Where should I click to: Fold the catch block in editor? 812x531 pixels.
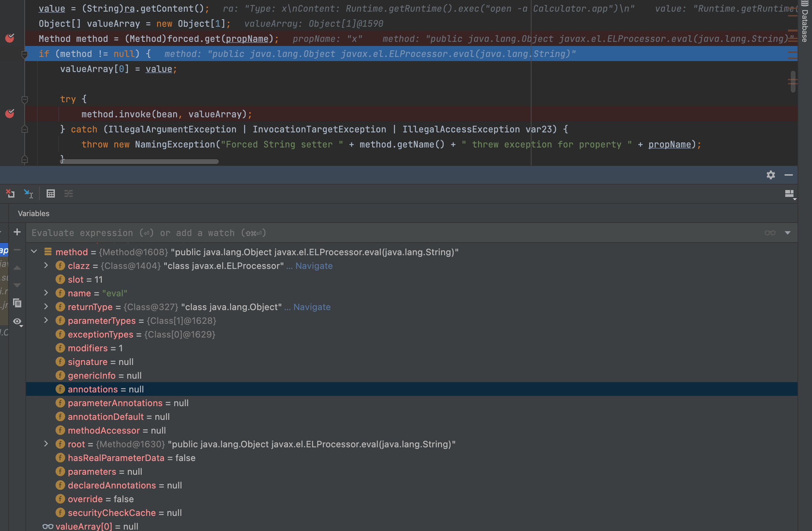(x=25, y=129)
